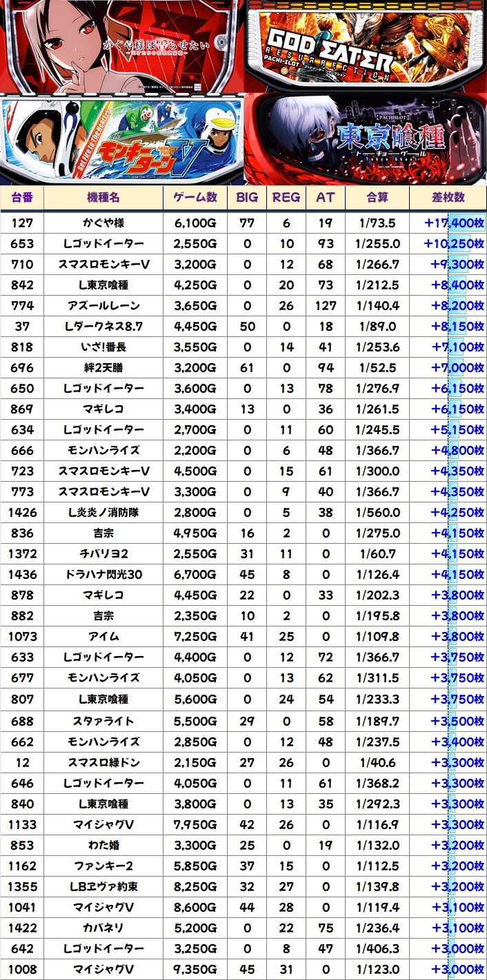487x980 pixels.
Task: Click the BIG column header
Action: click(247, 197)
